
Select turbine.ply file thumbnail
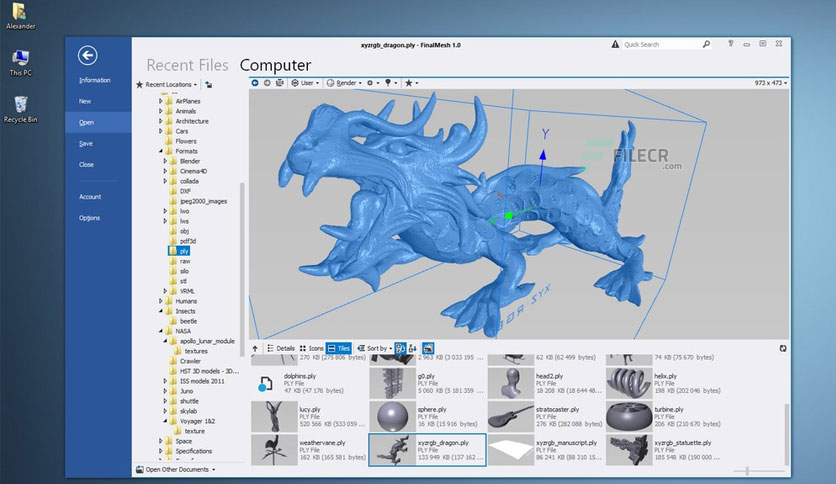point(629,416)
